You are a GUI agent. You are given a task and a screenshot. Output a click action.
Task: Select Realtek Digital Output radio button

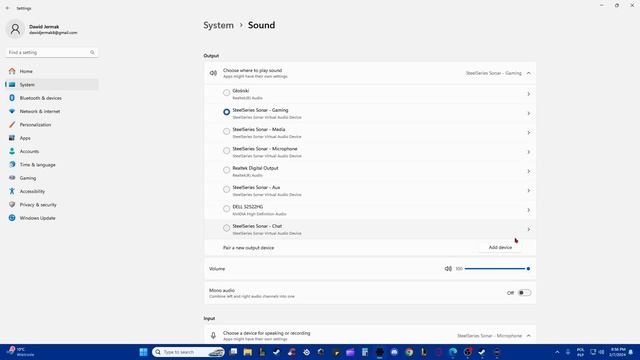pyautogui.click(x=227, y=170)
